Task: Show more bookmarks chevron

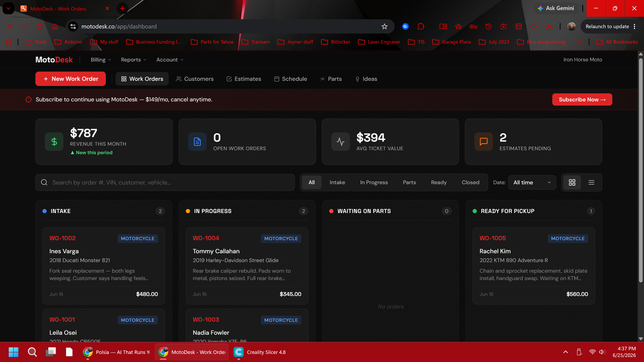Action: click(579, 42)
